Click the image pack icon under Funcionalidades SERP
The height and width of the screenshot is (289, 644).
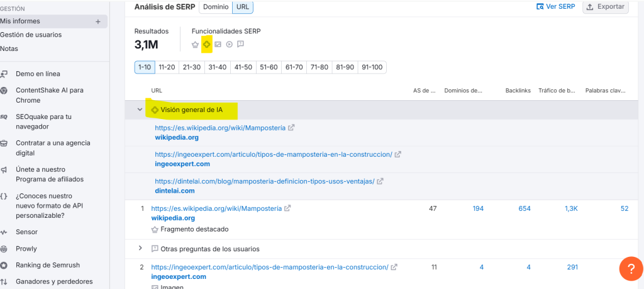[x=218, y=44]
